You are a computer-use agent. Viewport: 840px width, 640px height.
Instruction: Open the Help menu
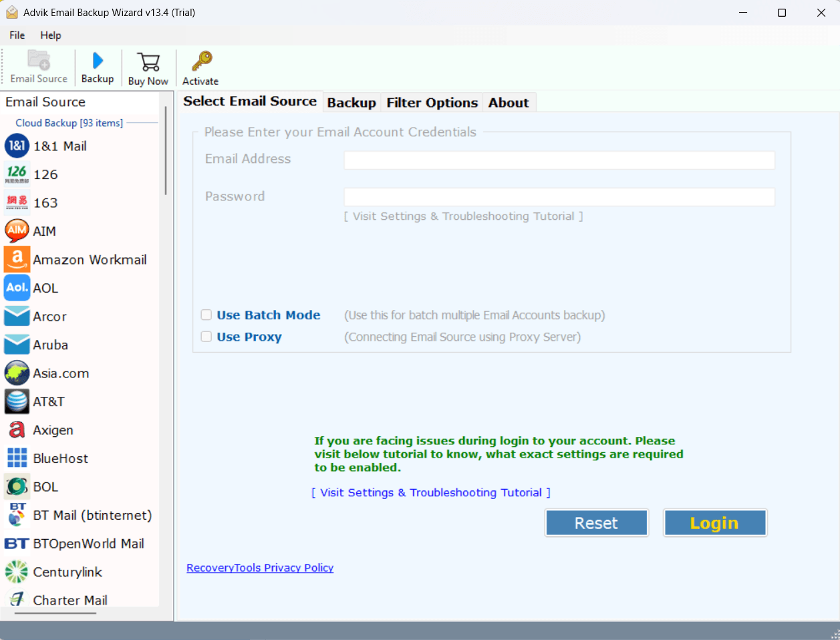[51, 35]
